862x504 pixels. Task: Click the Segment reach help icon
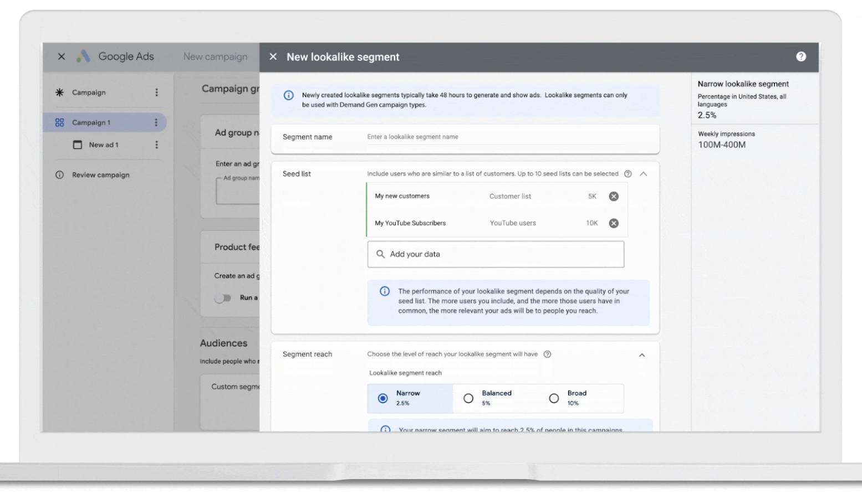point(547,354)
